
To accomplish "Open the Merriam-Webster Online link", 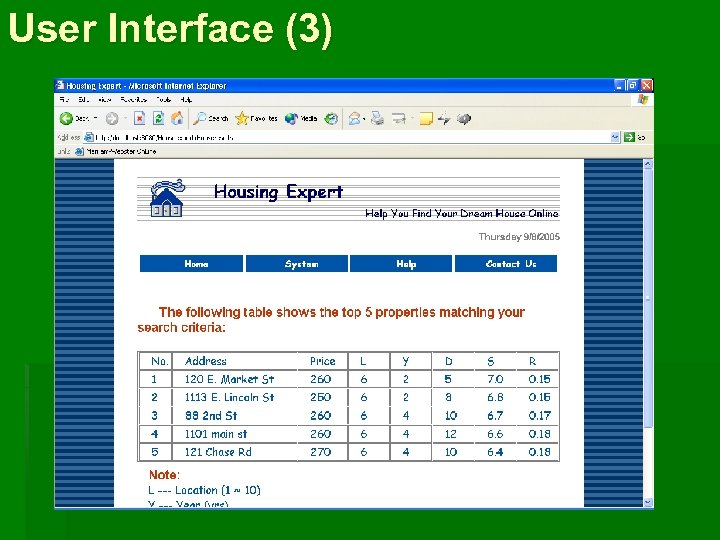I will pyautogui.click(x=116, y=151).
